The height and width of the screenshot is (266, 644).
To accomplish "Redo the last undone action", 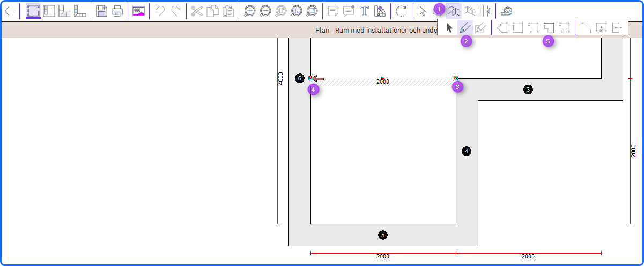I will point(175,11).
